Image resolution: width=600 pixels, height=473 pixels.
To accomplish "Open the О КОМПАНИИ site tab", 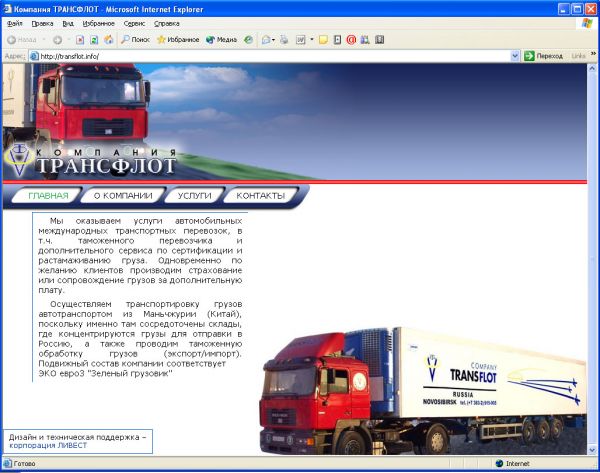I will pyautogui.click(x=123, y=196).
